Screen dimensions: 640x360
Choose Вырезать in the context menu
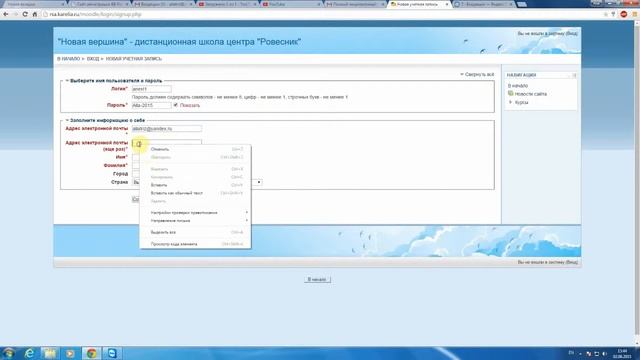(195, 169)
